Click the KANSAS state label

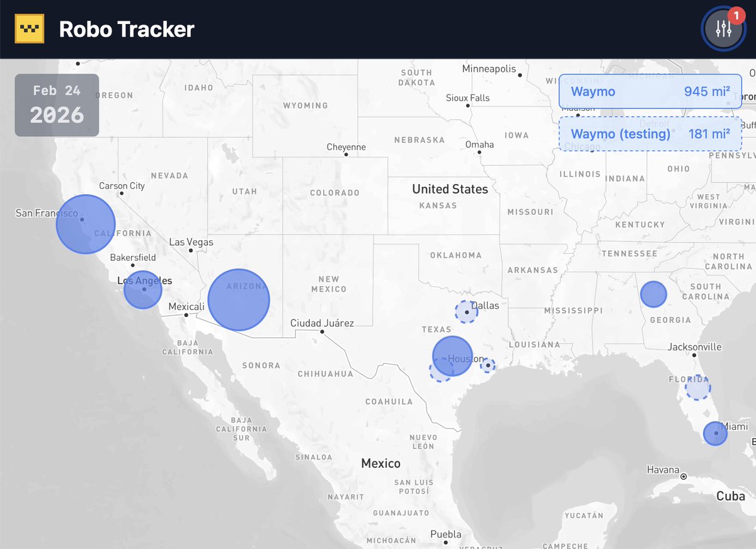pos(438,205)
